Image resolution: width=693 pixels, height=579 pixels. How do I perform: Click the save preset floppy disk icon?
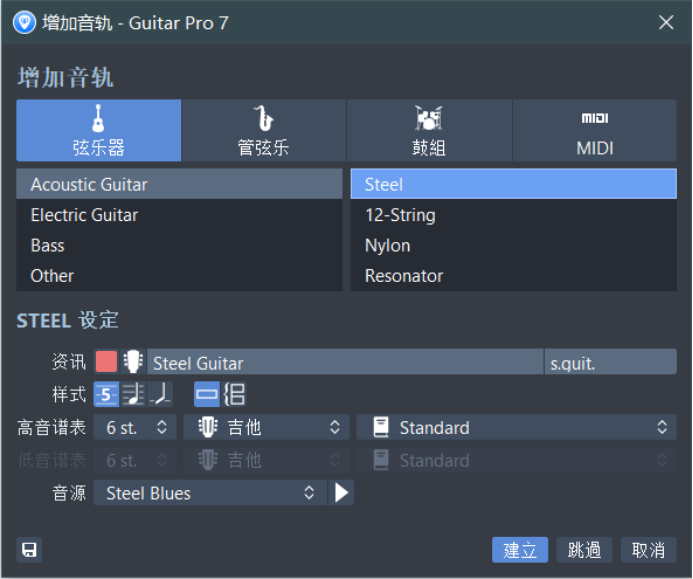(x=29, y=549)
